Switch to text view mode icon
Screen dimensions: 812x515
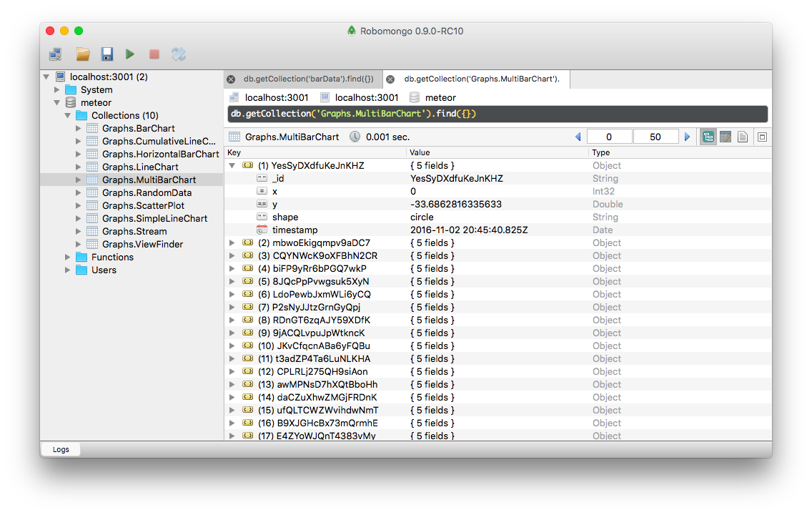(x=743, y=137)
